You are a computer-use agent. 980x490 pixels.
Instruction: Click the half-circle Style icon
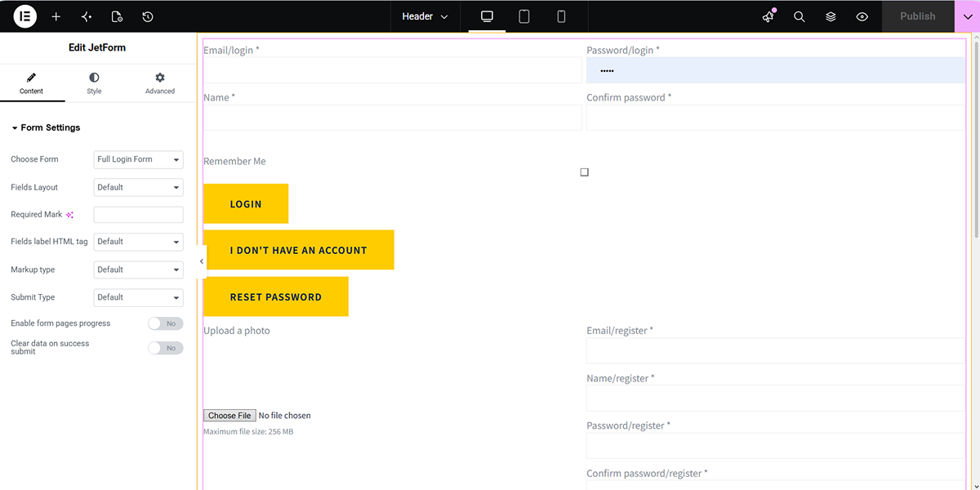[94, 78]
